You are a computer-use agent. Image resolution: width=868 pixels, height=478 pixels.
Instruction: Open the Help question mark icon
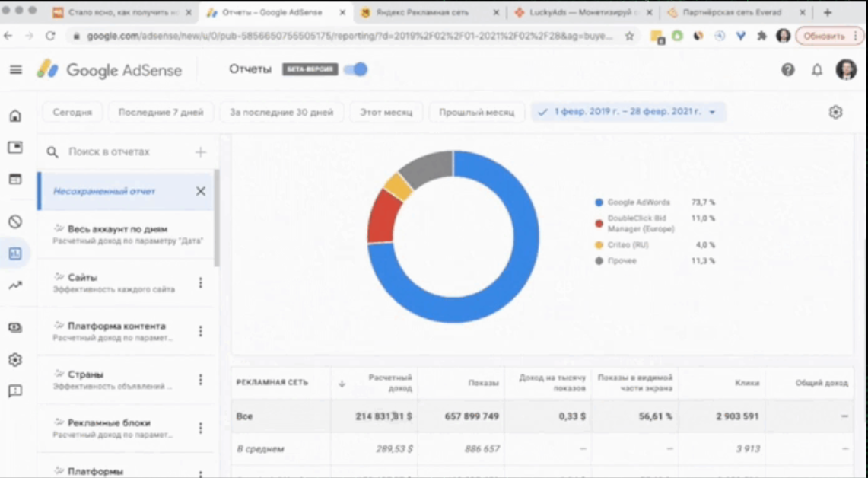[787, 70]
